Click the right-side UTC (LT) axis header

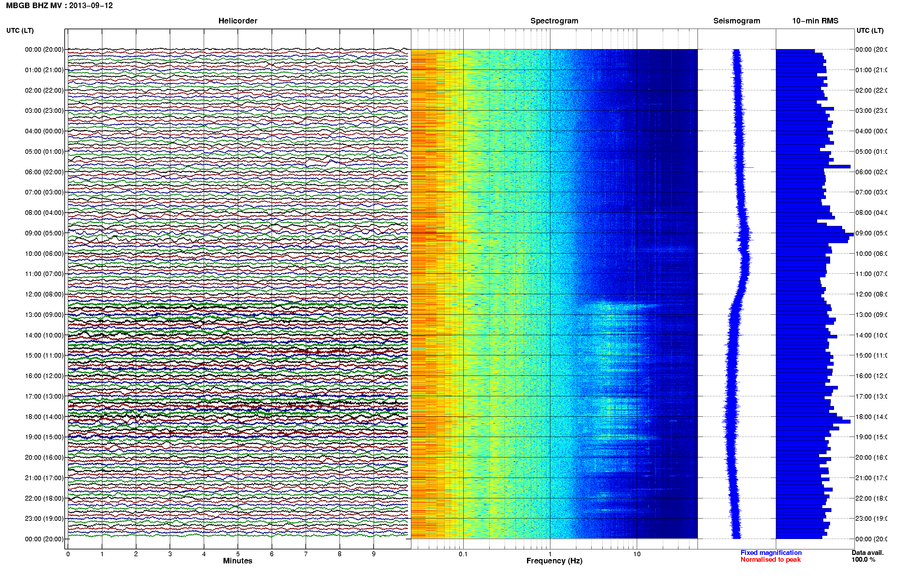click(x=870, y=30)
